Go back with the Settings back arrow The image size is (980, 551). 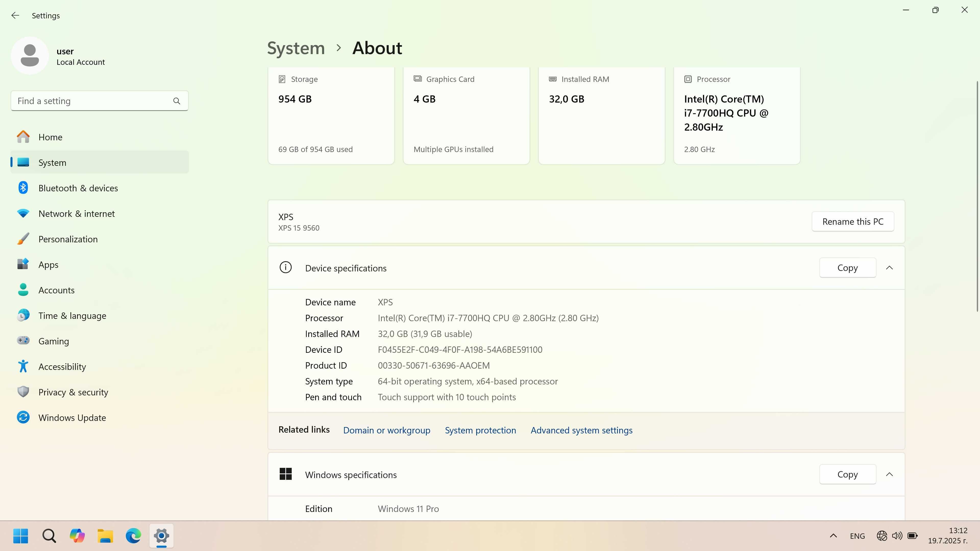click(15, 15)
